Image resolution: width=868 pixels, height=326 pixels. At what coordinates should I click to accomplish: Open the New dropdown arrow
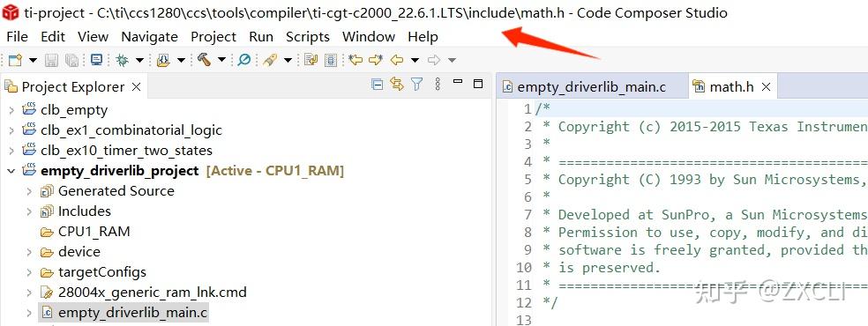point(33,60)
